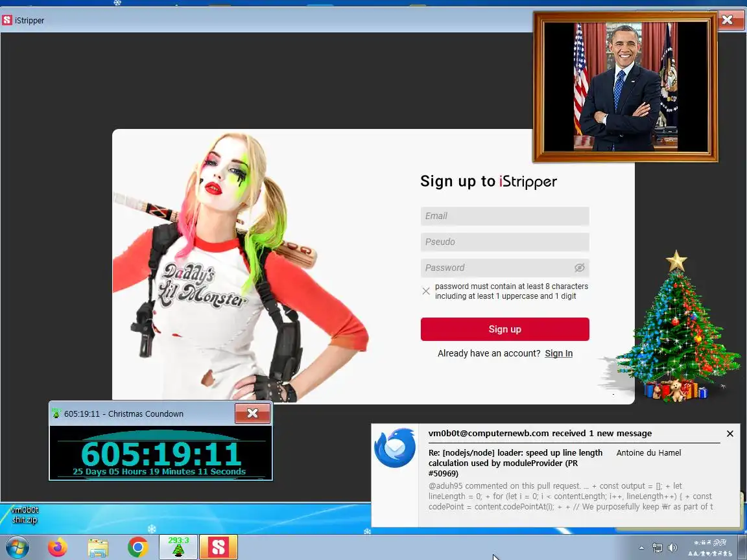The width and height of the screenshot is (747, 560).
Task: Show hidden system tray icons
Action: click(641, 548)
